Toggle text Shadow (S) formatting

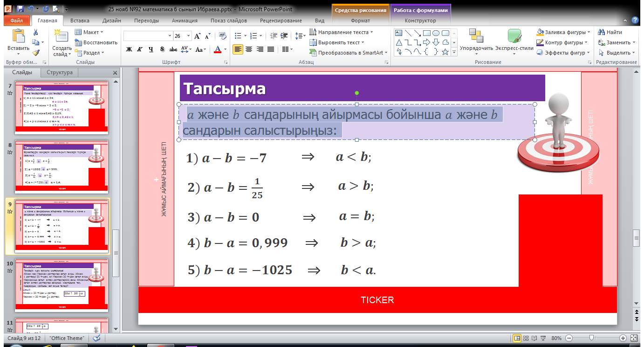tap(162, 49)
